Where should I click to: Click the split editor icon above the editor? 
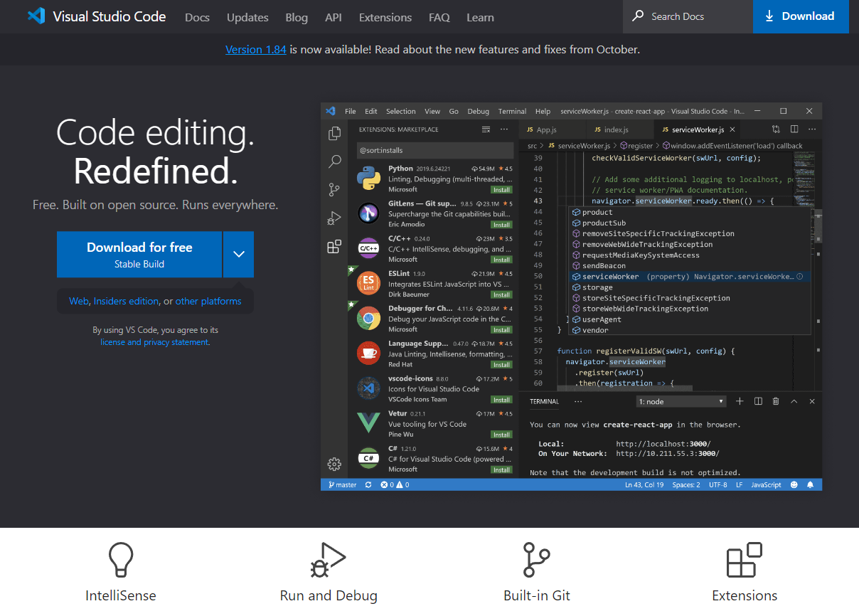point(794,129)
